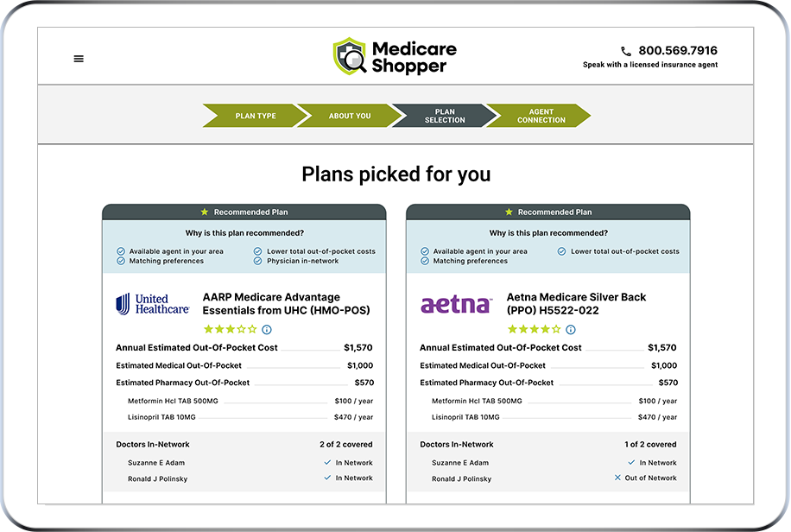Click the Out of Network X icon for Ronald J Polinsky
Image resolution: width=791 pixels, height=532 pixels.
pyautogui.click(x=617, y=478)
